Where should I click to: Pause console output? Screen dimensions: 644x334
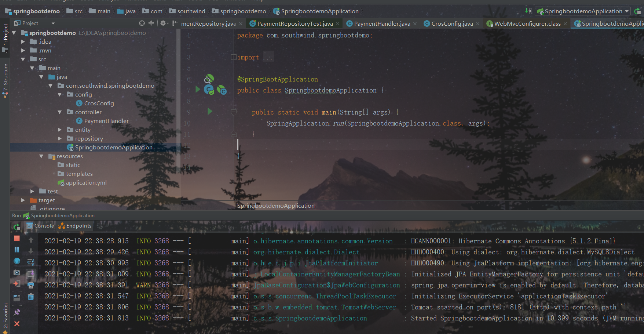point(17,250)
